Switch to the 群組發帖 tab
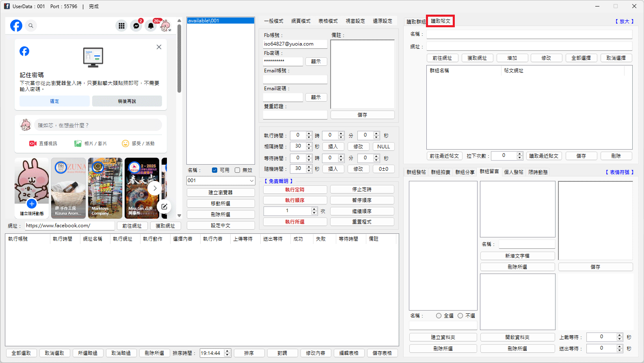The width and height of the screenshot is (644, 363). click(416, 172)
